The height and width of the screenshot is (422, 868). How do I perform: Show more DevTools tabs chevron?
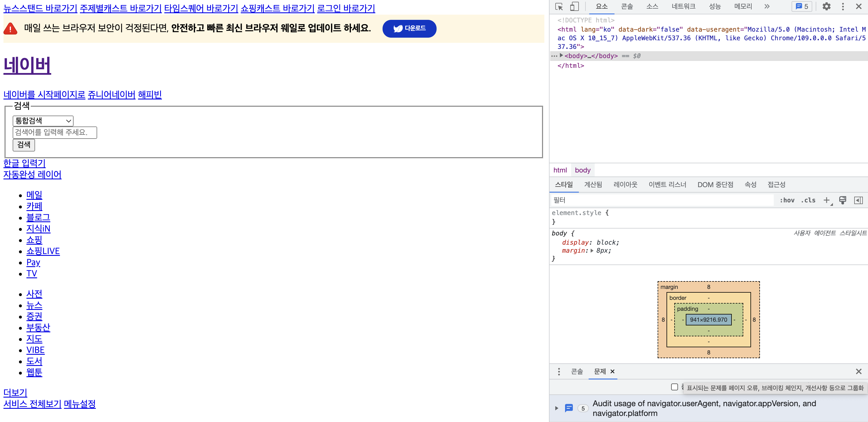[767, 6]
